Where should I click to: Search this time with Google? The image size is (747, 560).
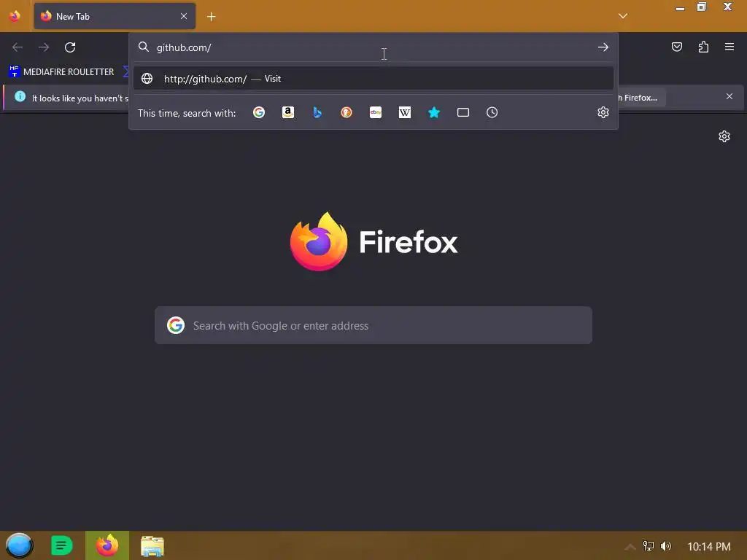click(259, 112)
